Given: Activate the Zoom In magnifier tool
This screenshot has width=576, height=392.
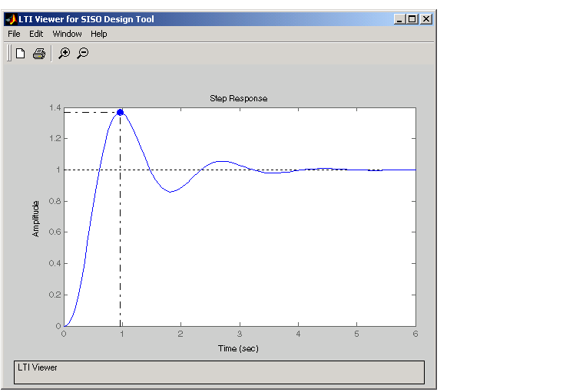Looking at the screenshot, I should click(x=65, y=54).
